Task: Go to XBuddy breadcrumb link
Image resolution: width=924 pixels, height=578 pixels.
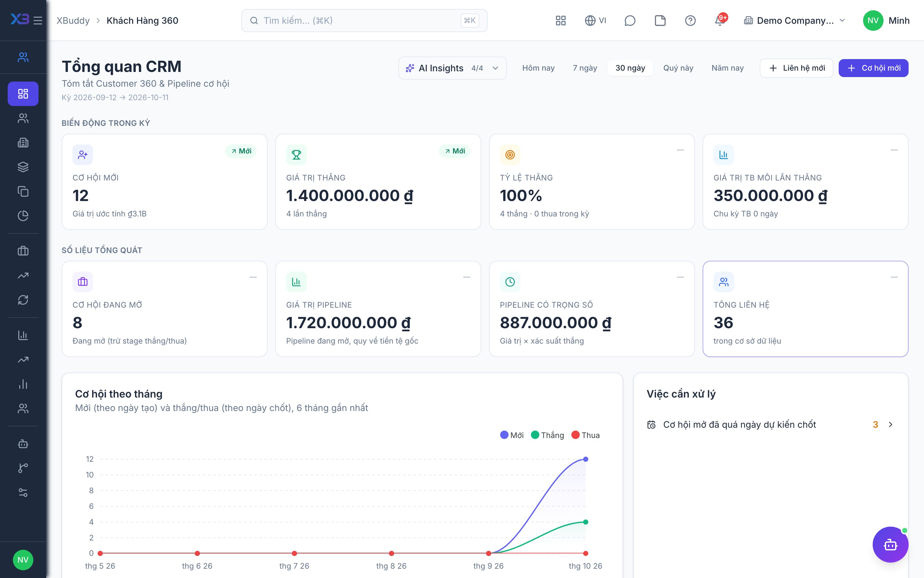Action: (x=73, y=20)
